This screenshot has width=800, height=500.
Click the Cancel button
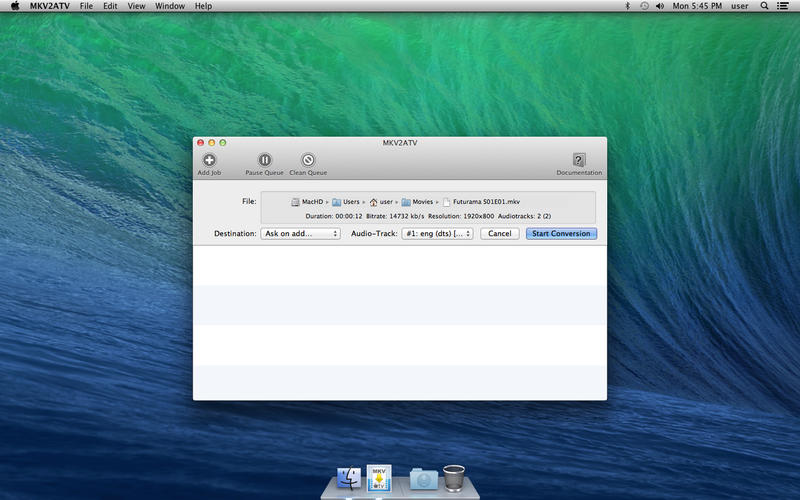[x=500, y=234]
